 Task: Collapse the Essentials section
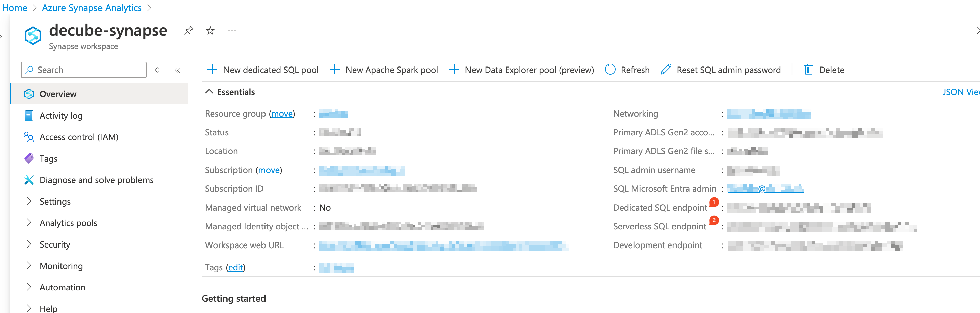[209, 92]
